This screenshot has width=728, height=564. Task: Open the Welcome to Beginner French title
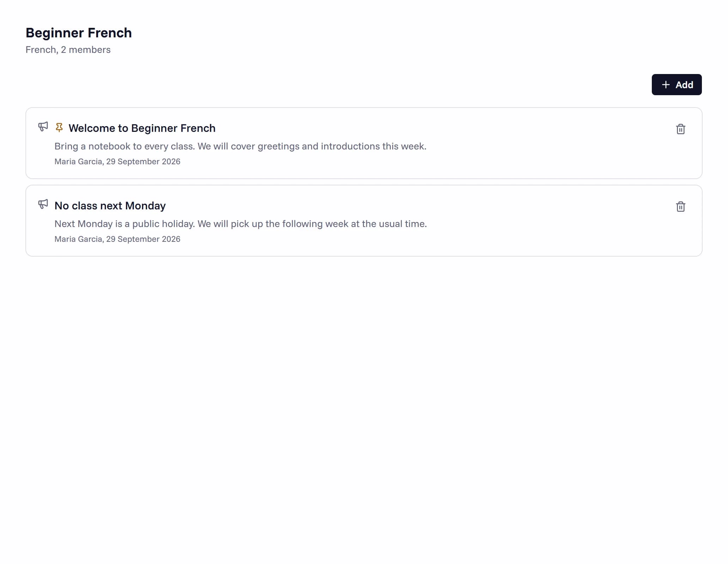coord(142,128)
